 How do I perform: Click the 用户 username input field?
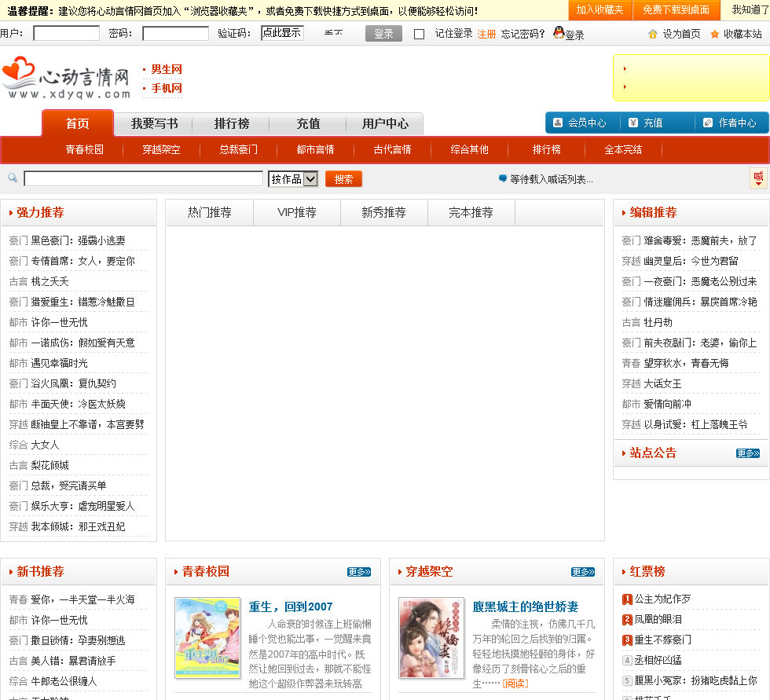(x=66, y=33)
